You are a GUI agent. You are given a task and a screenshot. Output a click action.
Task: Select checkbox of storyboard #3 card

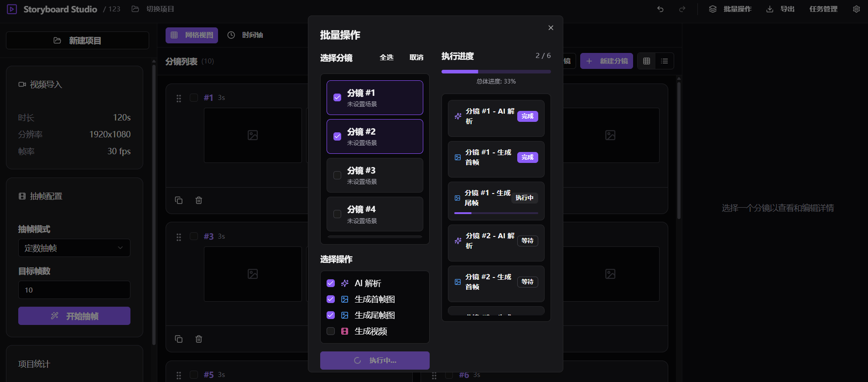coord(194,236)
